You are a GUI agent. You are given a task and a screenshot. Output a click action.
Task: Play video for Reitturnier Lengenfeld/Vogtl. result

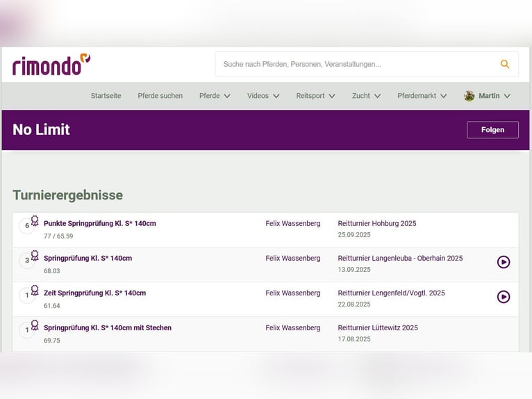[504, 297]
